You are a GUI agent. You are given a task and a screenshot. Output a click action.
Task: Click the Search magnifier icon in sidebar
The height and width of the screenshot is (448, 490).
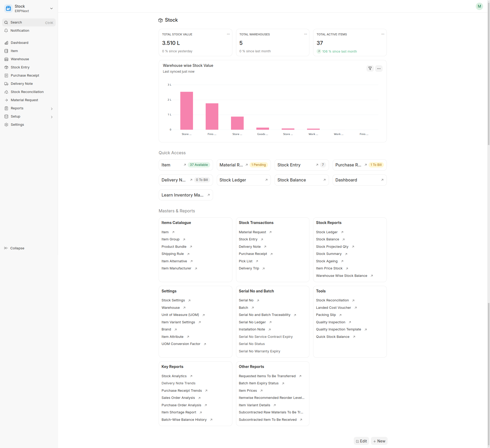pyautogui.click(x=6, y=22)
